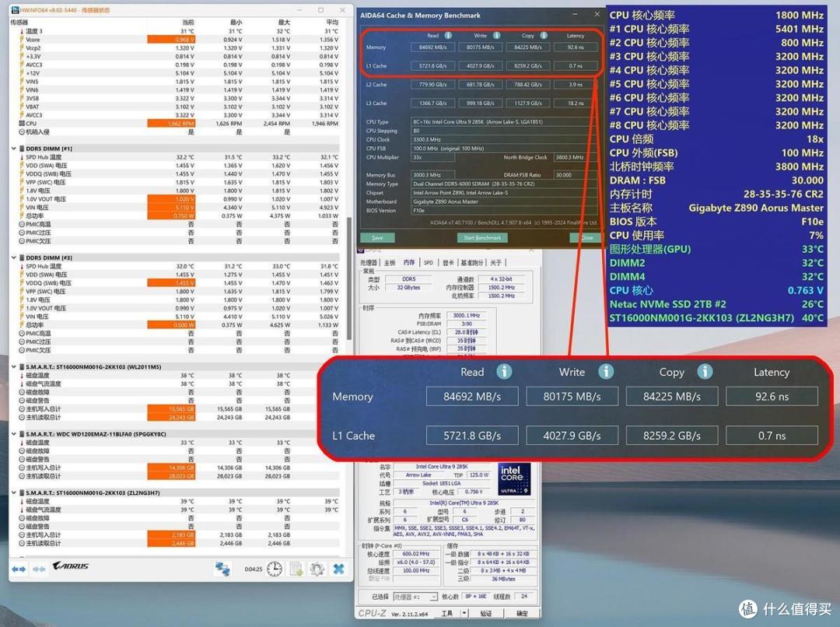This screenshot has height=627, width=840.
Task: Click the Write info icon in AIDA64 window
Action: click(x=496, y=35)
